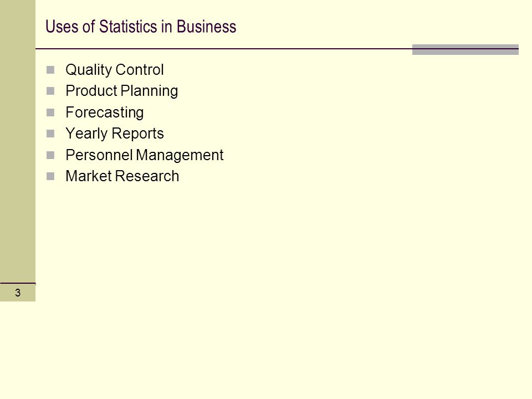Click the slide title Uses of Statistics in Business
Viewport: 532px width, 399px height.
[x=141, y=27]
